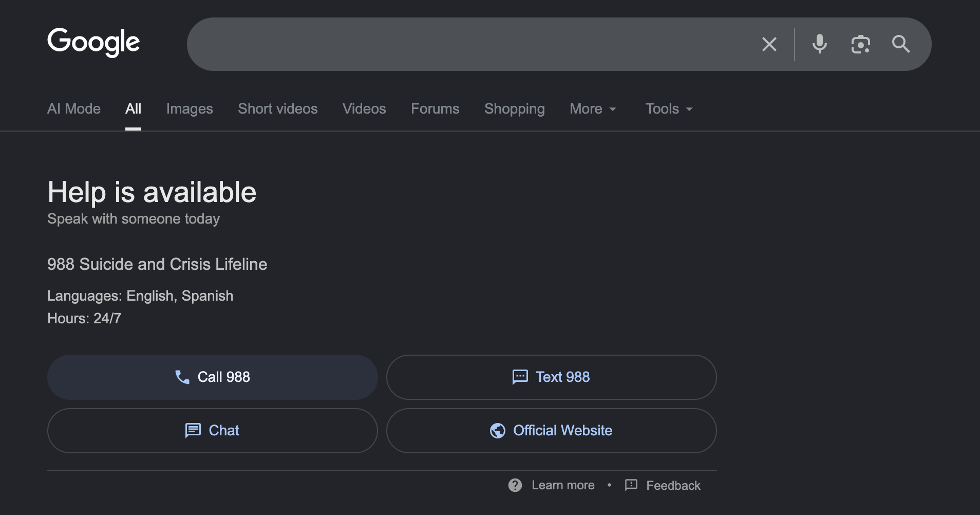Open the Images tab

(190, 109)
